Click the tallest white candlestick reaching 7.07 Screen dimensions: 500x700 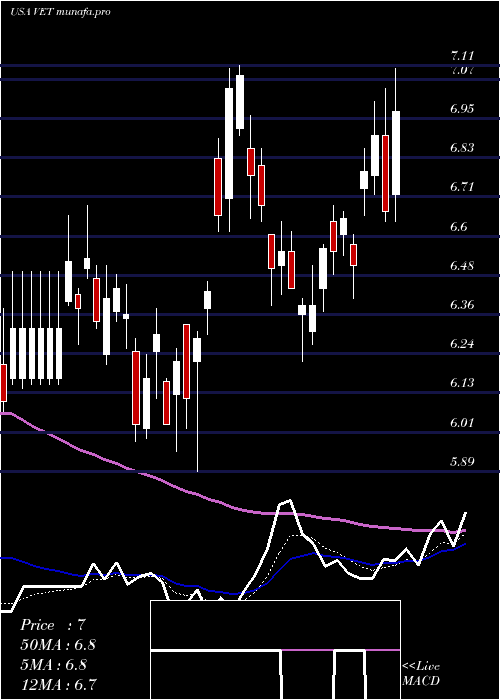(x=229, y=143)
